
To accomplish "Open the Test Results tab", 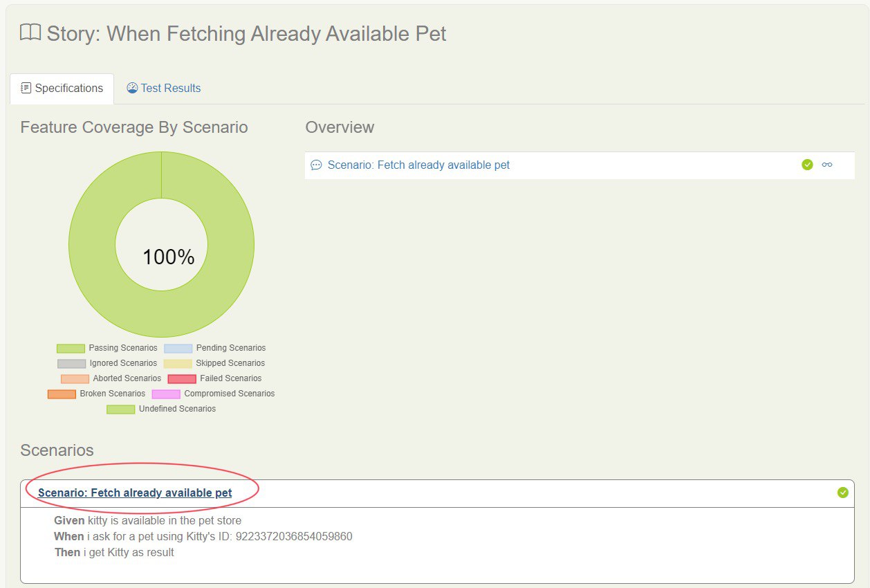I will click(x=164, y=89).
